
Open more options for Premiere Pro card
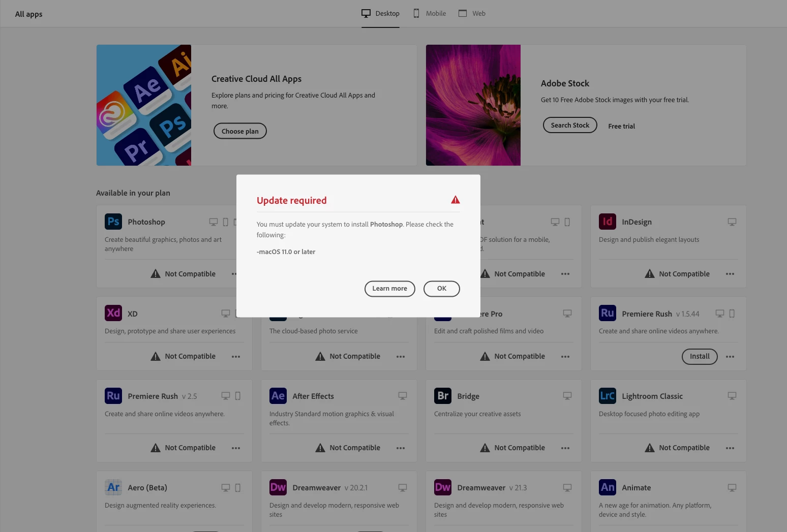[565, 357]
